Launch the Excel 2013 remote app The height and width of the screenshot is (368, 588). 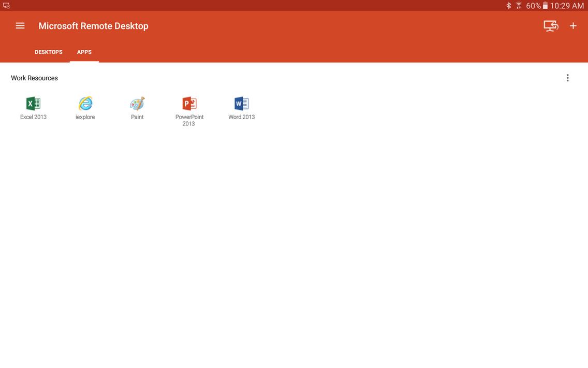pyautogui.click(x=33, y=103)
